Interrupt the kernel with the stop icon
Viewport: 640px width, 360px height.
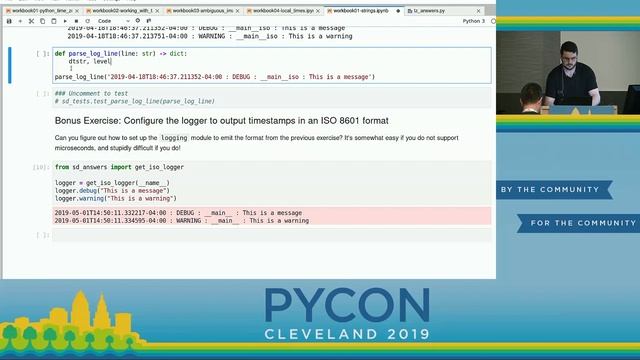pyautogui.click(x=76, y=21)
